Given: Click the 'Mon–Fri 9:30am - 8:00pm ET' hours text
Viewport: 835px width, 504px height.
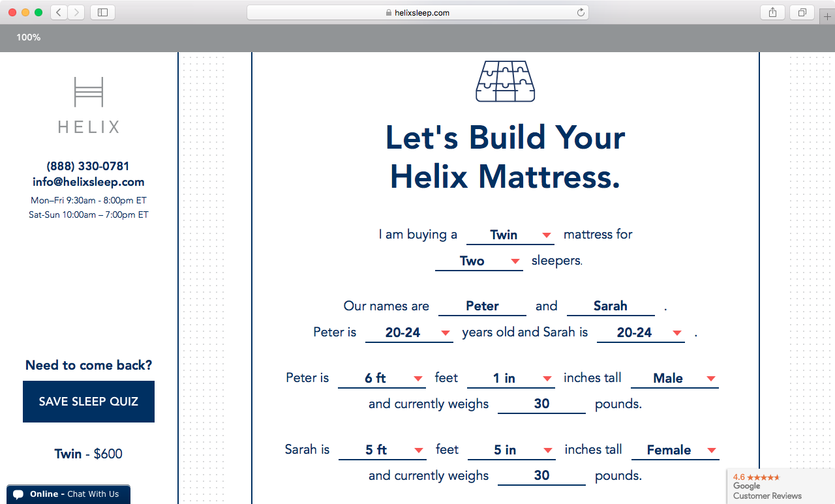Looking at the screenshot, I should 89,201.
